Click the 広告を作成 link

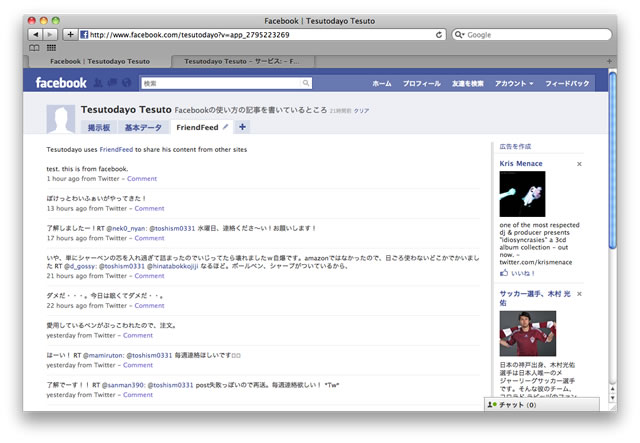point(516,147)
